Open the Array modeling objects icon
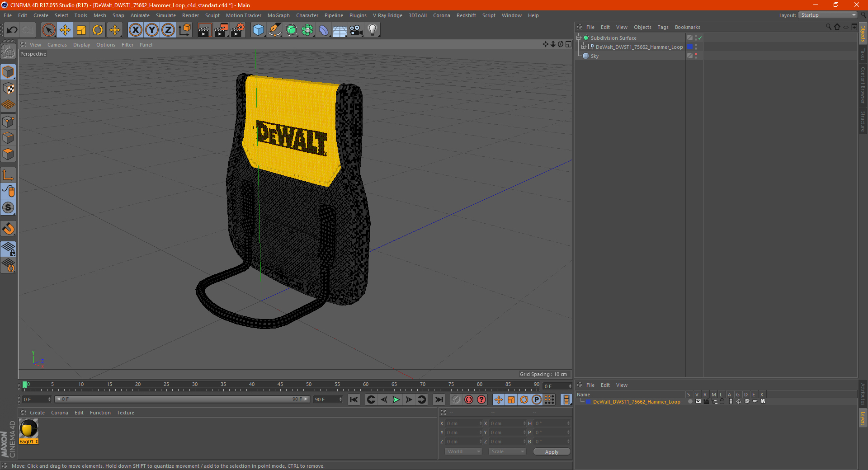The width and height of the screenshot is (868, 470). [307, 30]
